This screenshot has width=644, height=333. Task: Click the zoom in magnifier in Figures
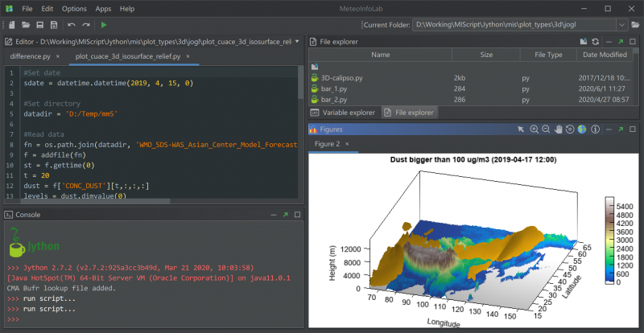[x=534, y=129]
